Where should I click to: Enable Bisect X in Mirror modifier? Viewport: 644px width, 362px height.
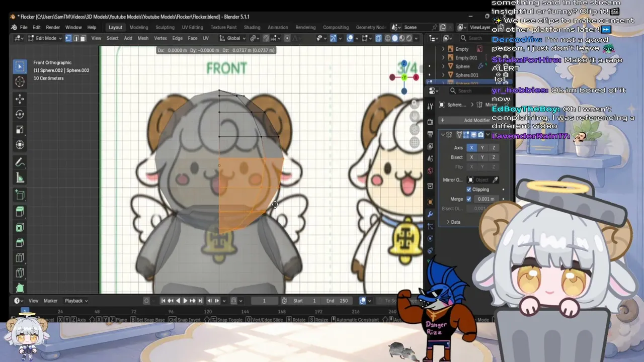[471, 157]
